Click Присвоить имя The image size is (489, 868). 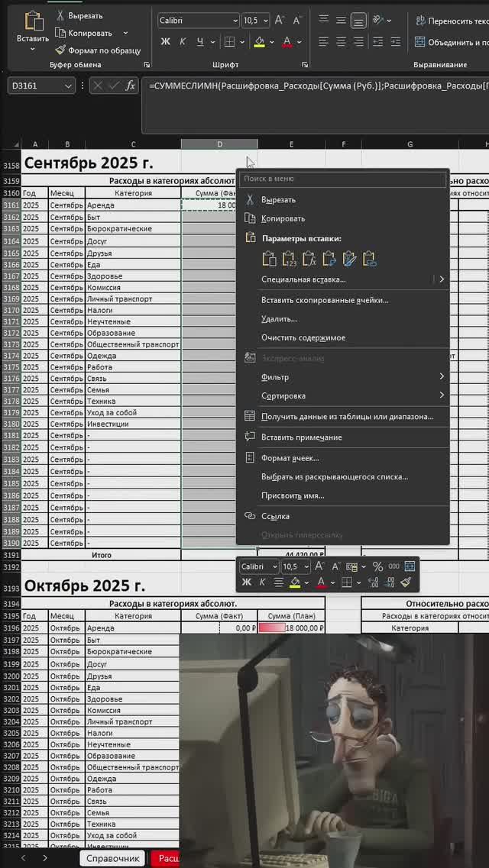coord(343,495)
